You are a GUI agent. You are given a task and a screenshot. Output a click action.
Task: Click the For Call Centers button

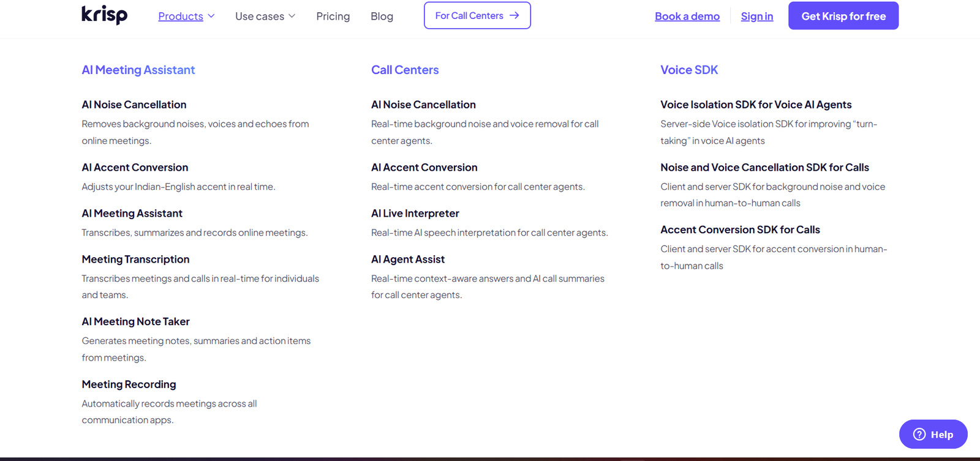tap(477, 15)
